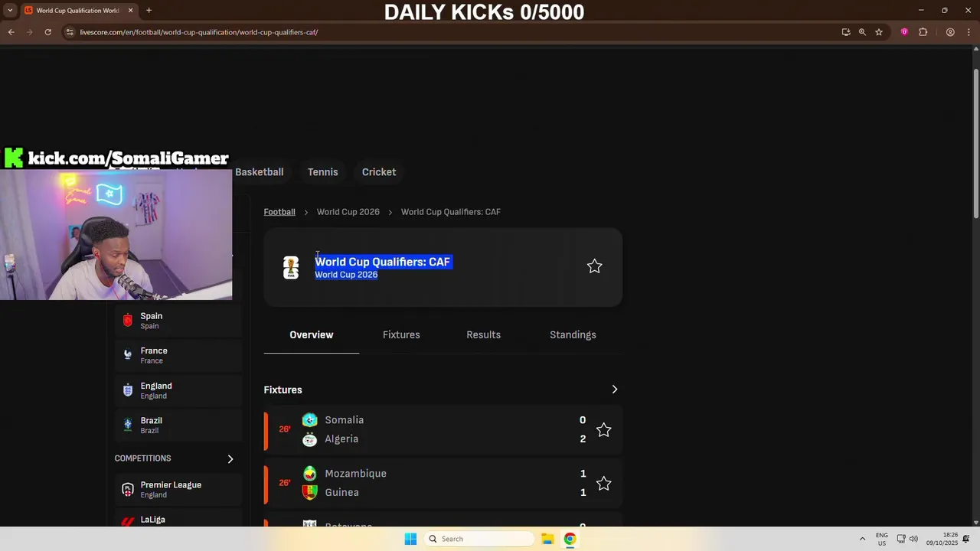The height and width of the screenshot is (551, 980).
Task: Open Chrome's three-dot menu
Action: point(968,32)
